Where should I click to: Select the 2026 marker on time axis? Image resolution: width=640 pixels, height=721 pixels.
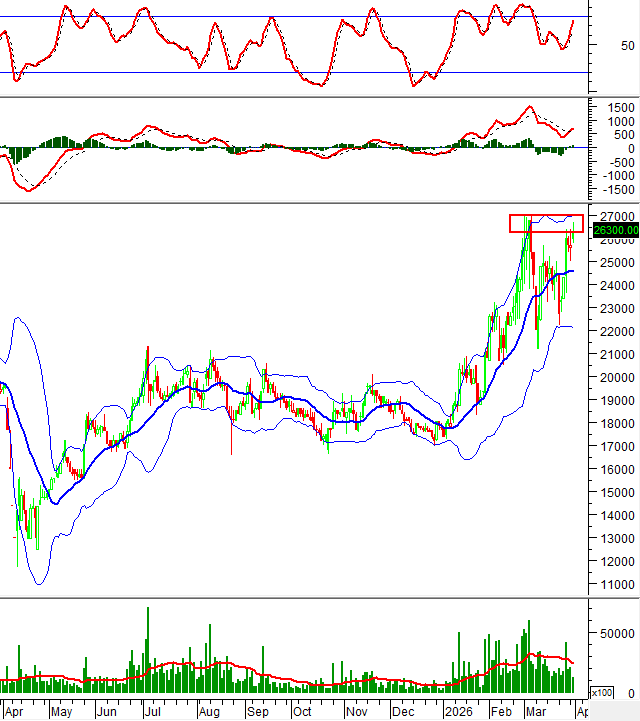tap(459, 712)
